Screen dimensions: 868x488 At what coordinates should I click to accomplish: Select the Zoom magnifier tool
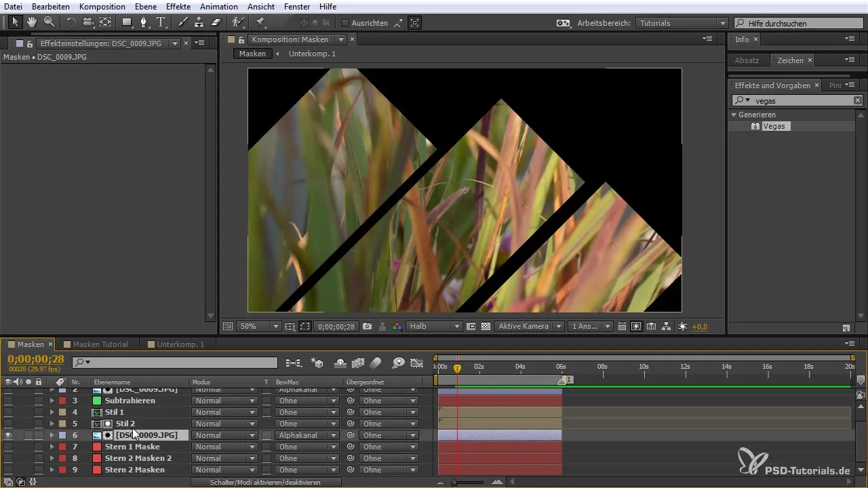coord(49,22)
